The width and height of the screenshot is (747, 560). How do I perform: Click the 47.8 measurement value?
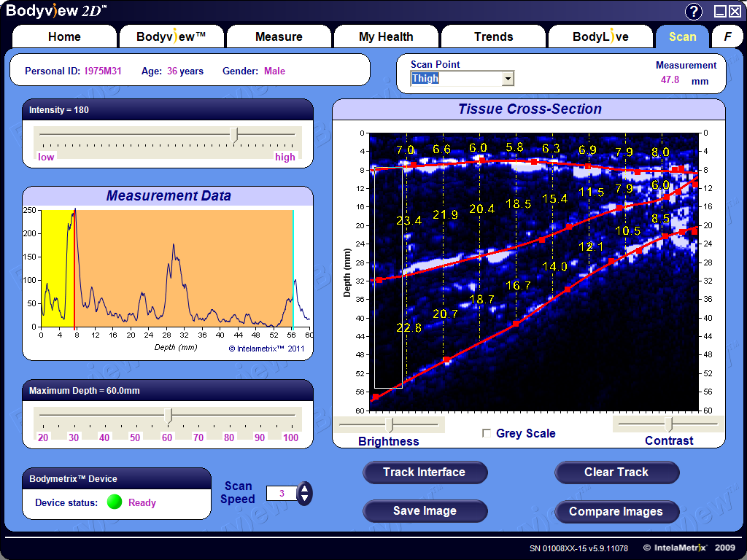tap(670, 79)
